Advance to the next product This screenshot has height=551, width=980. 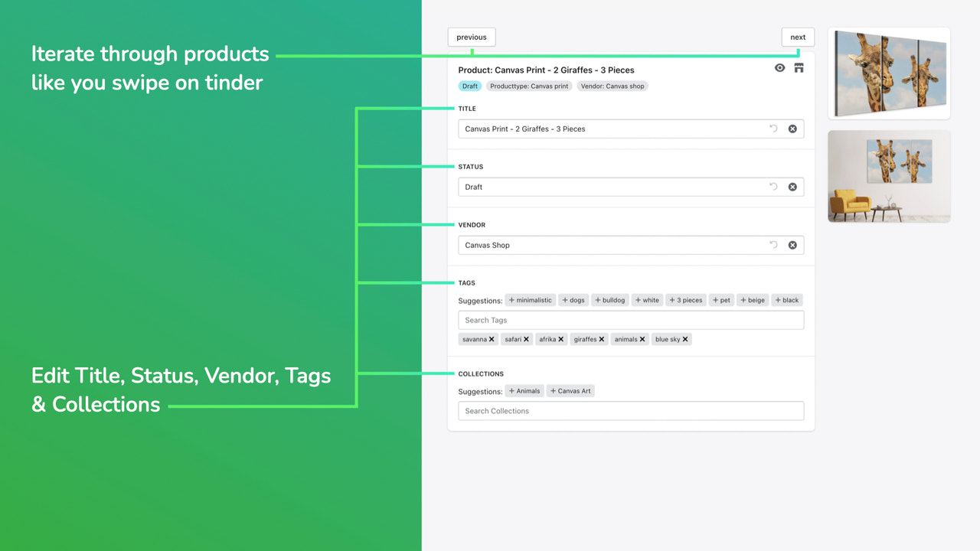tap(798, 37)
